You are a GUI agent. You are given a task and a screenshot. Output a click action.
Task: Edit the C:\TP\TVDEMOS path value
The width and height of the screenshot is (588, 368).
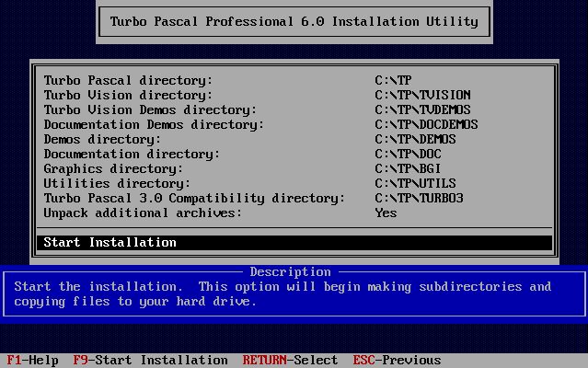(x=422, y=109)
